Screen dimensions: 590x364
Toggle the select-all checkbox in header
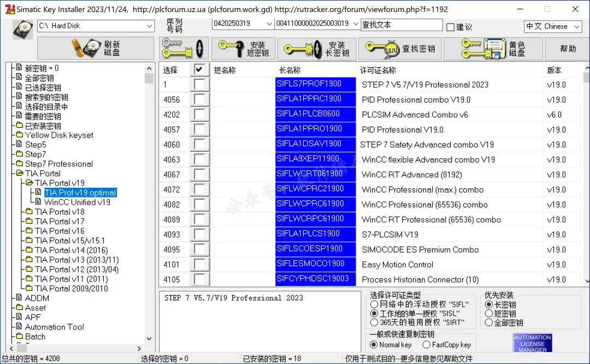(x=199, y=69)
